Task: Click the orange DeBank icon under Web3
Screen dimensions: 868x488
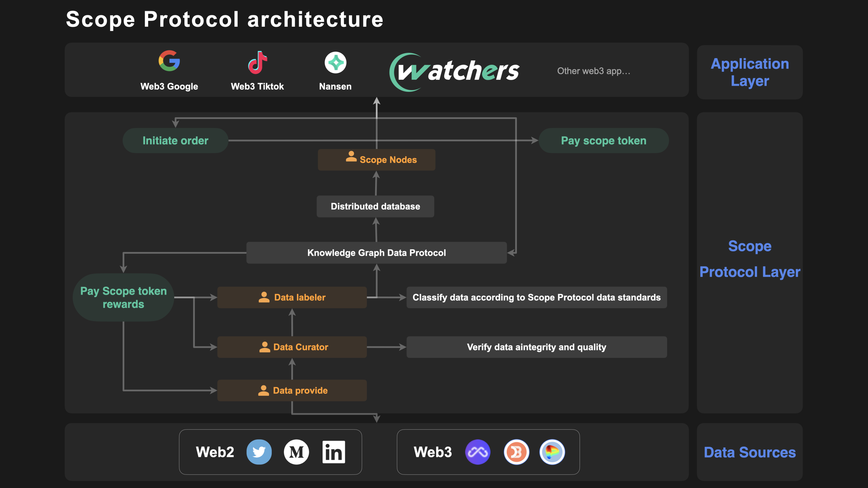Action: (x=517, y=452)
